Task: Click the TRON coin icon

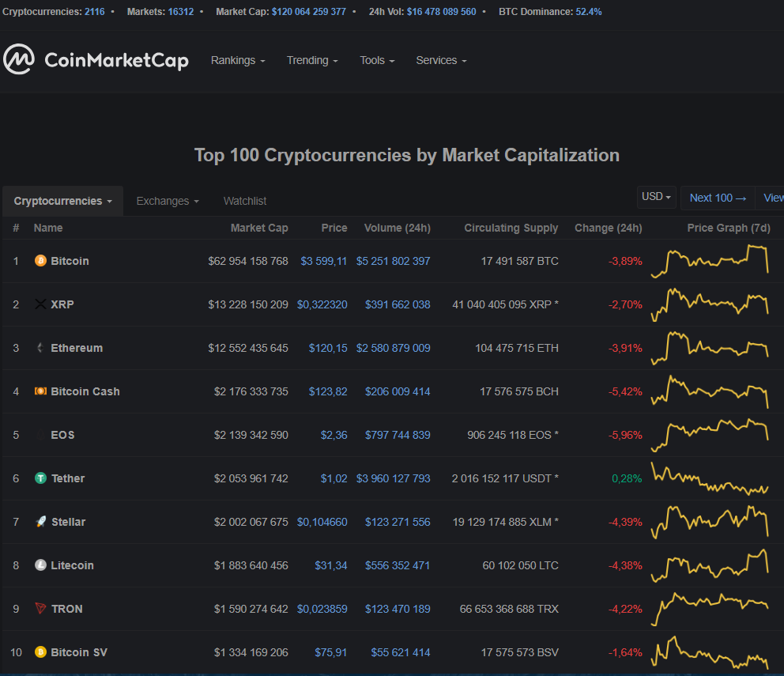Action: point(40,609)
